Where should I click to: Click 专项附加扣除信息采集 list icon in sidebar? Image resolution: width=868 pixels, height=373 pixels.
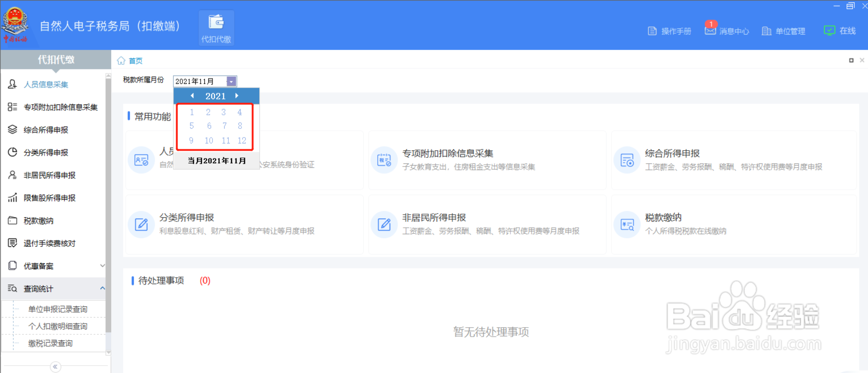[13, 107]
